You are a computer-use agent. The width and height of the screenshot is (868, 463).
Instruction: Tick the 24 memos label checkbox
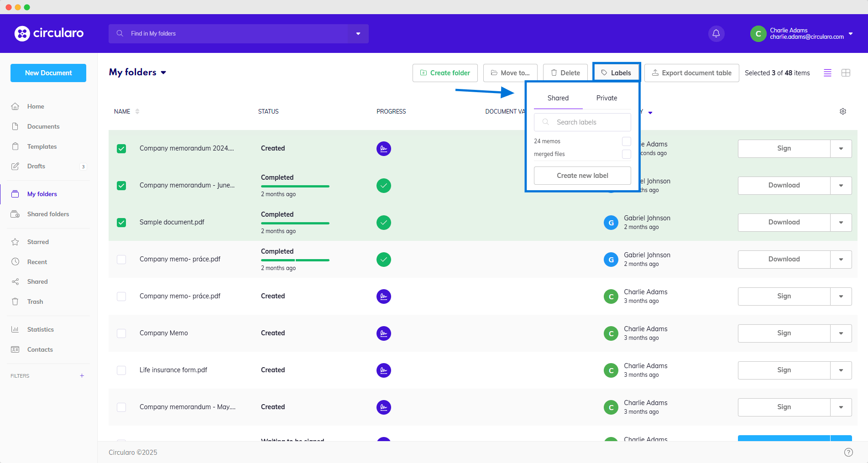pos(626,141)
